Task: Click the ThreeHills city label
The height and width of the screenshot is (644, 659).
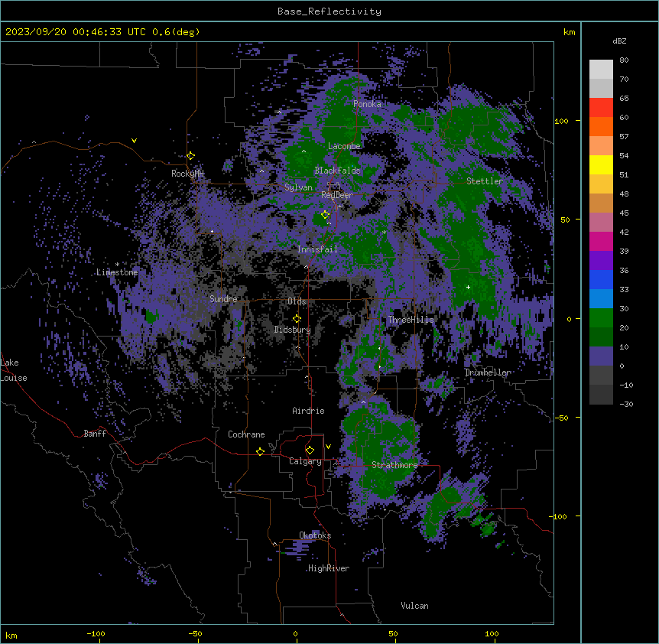Action: (x=411, y=320)
